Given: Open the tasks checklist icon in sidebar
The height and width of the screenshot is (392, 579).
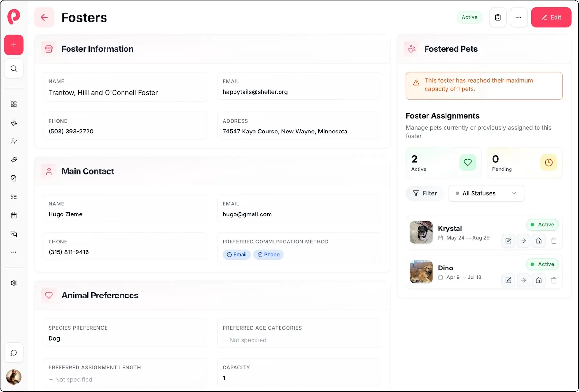Looking at the screenshot, I should [14, 196].
